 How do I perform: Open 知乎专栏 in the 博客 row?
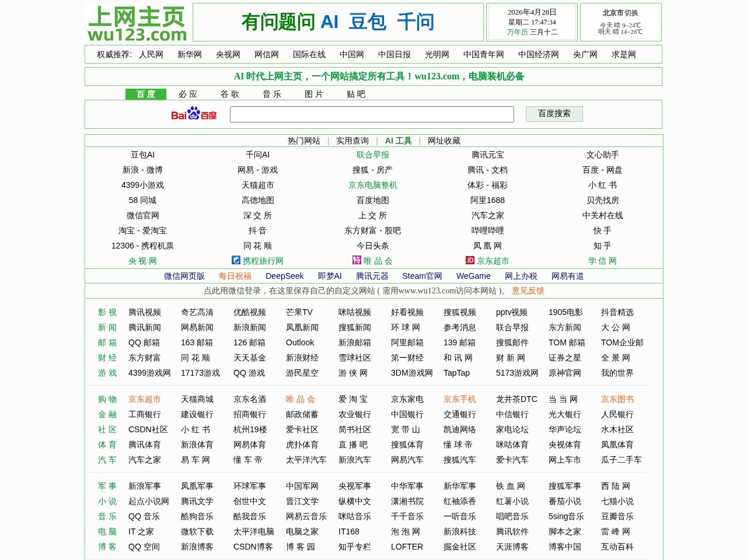pos(355,547)
